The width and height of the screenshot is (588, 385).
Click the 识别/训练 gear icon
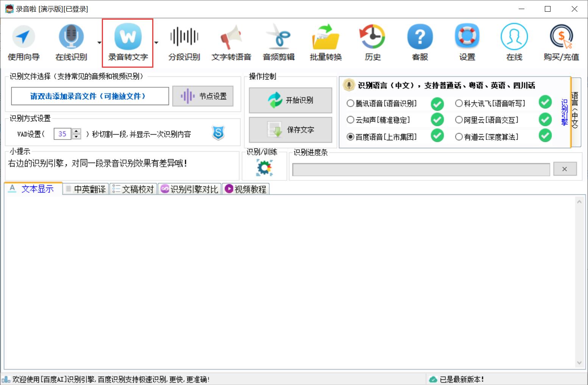point(264,168)
